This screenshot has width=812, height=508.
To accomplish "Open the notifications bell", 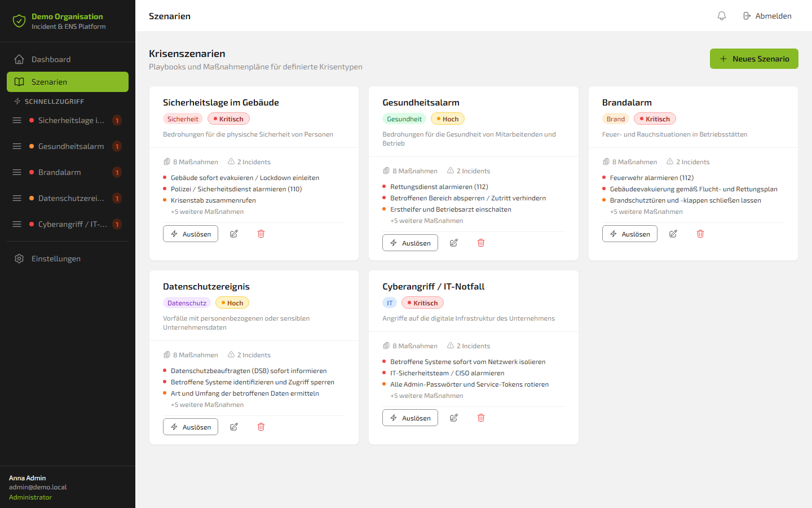I will (x=722, y=16).
